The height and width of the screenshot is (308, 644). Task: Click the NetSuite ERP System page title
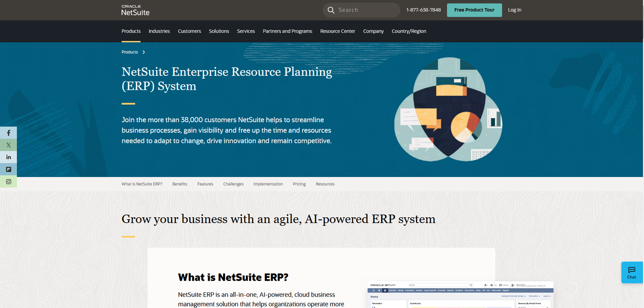(227, 79)
